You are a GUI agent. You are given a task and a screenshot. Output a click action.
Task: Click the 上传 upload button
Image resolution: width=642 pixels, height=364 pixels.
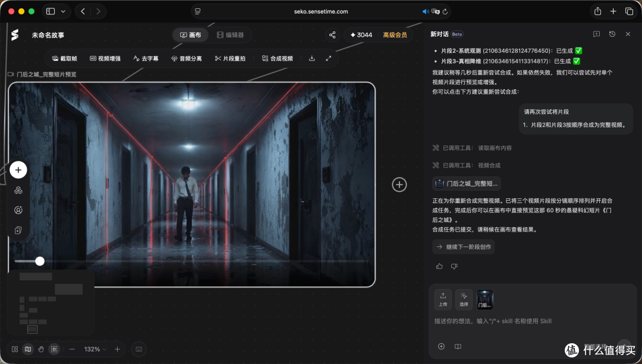tap(443, 299)
